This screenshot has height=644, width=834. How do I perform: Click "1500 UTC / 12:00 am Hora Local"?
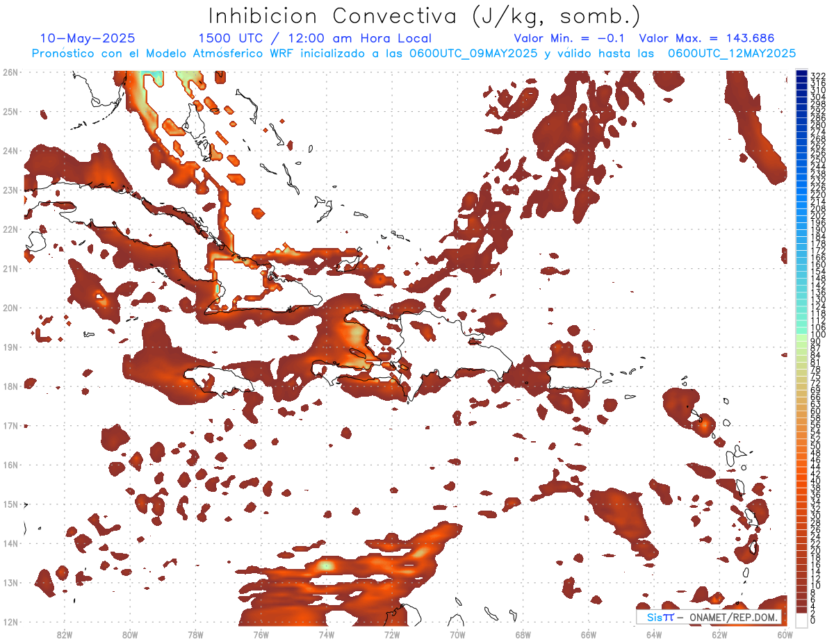315,39
